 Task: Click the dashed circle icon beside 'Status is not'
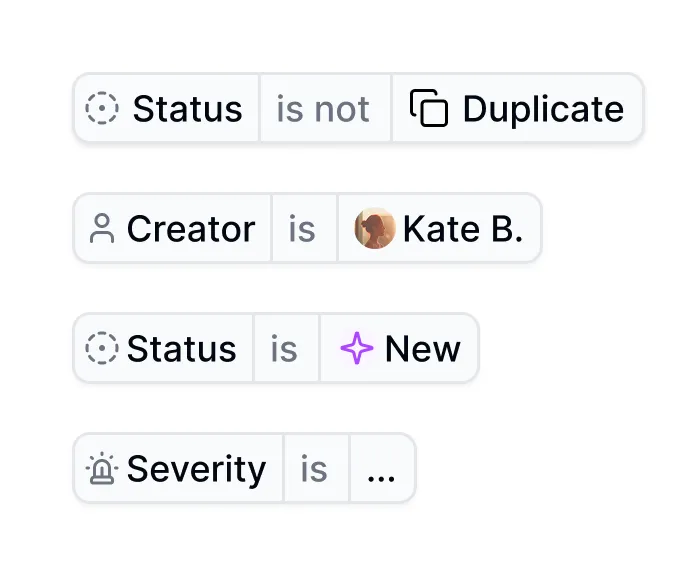tap(102, 108)
